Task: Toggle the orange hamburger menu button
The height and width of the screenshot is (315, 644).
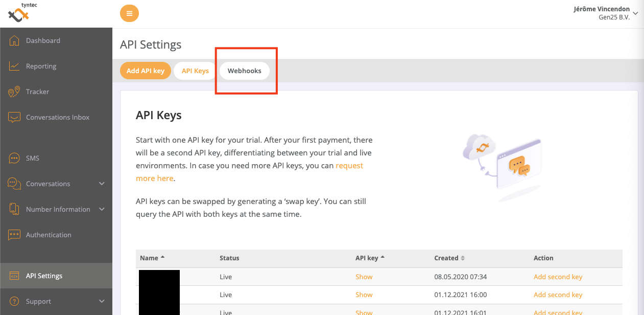Action: [129, 13]
